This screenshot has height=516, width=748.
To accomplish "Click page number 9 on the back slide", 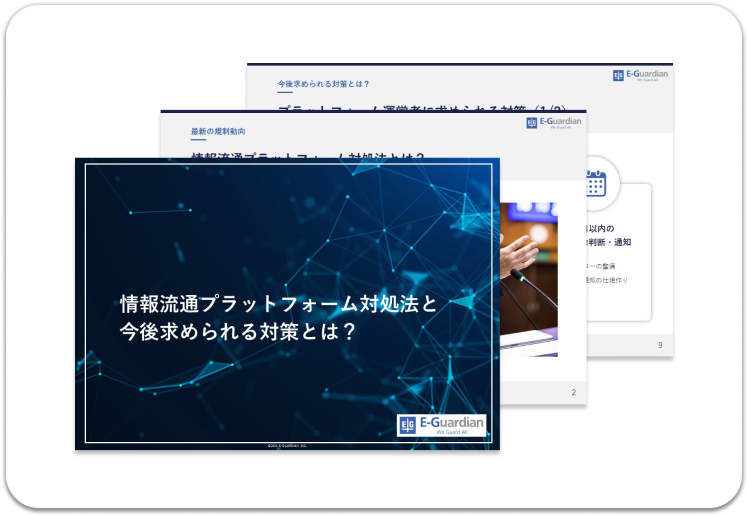I will (660, 344).
